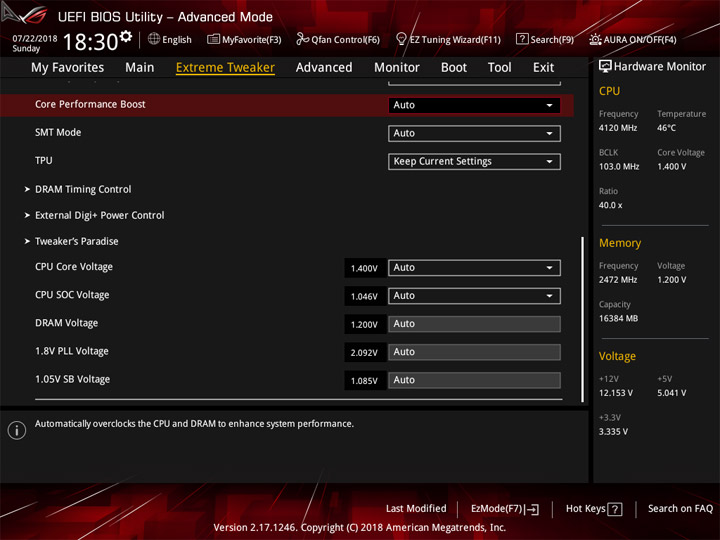
Task: Click the 1.085V SB voltage reading
Action: [364, 381]
